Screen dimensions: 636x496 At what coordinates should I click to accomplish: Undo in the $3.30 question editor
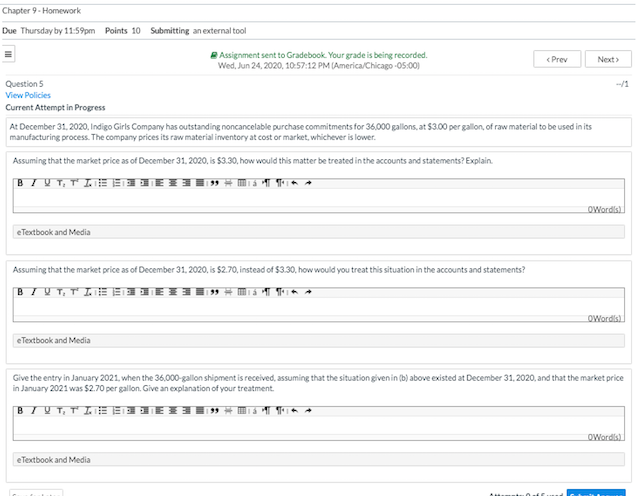coord(294,183)
